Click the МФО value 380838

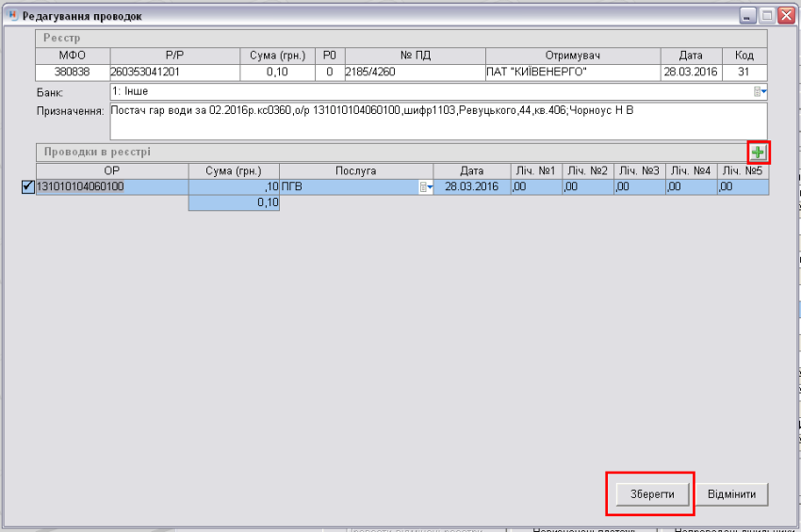tap(72, 72)
